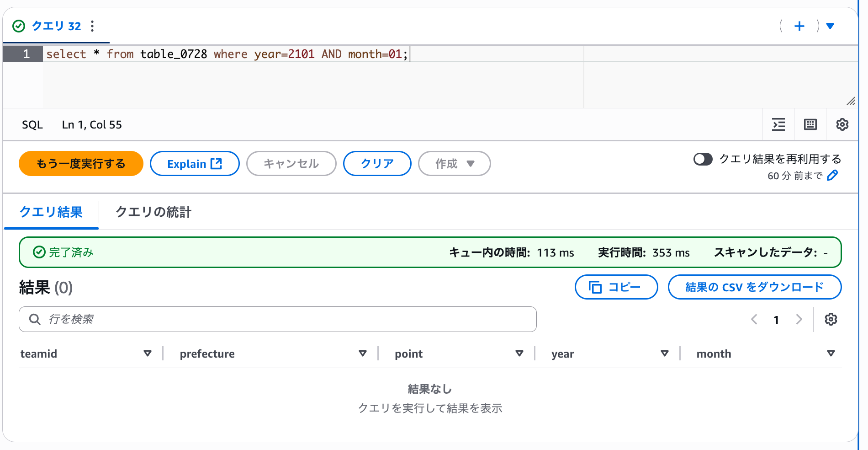
Task: Sort by teamid column arrow
Action: [148, 354]
